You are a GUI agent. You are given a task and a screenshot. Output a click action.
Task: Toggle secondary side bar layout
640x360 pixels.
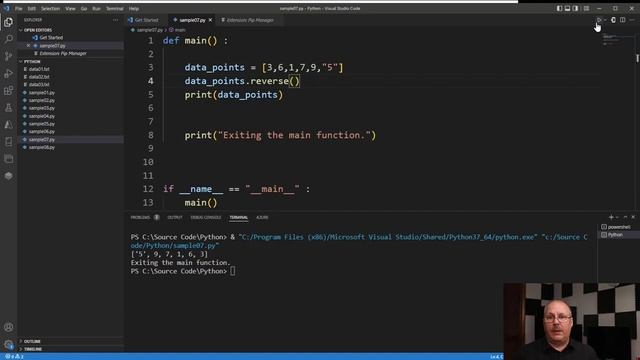click(576, 8)
